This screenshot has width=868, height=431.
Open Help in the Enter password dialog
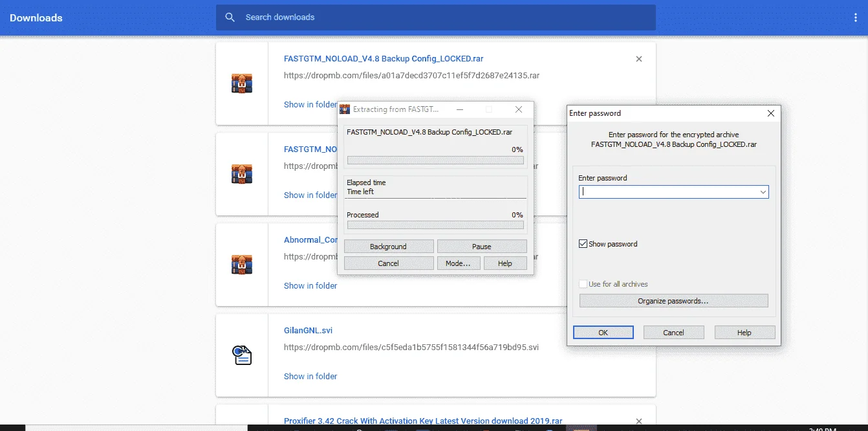coord(744,333)
